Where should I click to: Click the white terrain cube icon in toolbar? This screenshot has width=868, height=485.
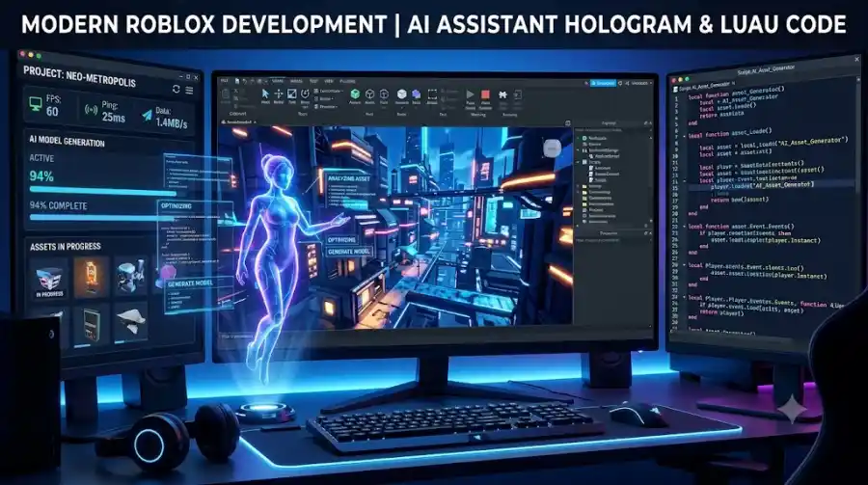(402, 94)
